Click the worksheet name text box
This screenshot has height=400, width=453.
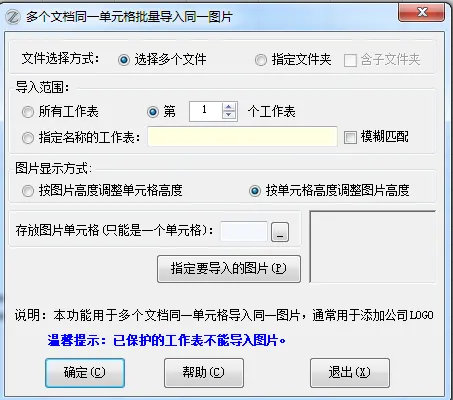(x=242, y=136)
